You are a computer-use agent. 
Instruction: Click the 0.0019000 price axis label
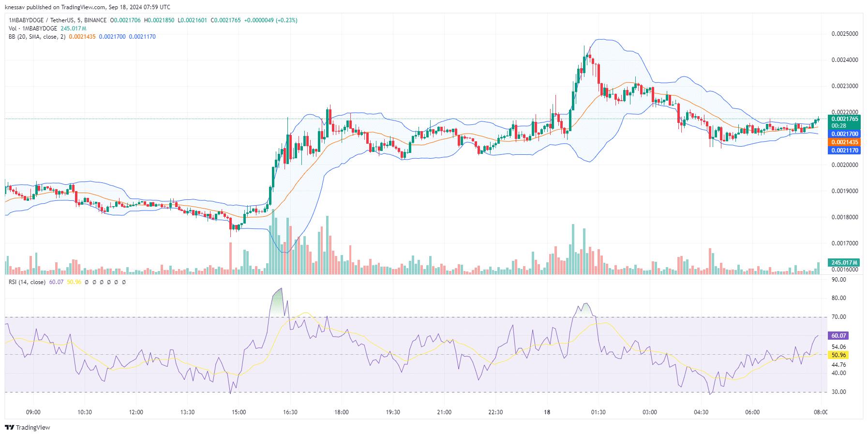(x=845, y=191)
